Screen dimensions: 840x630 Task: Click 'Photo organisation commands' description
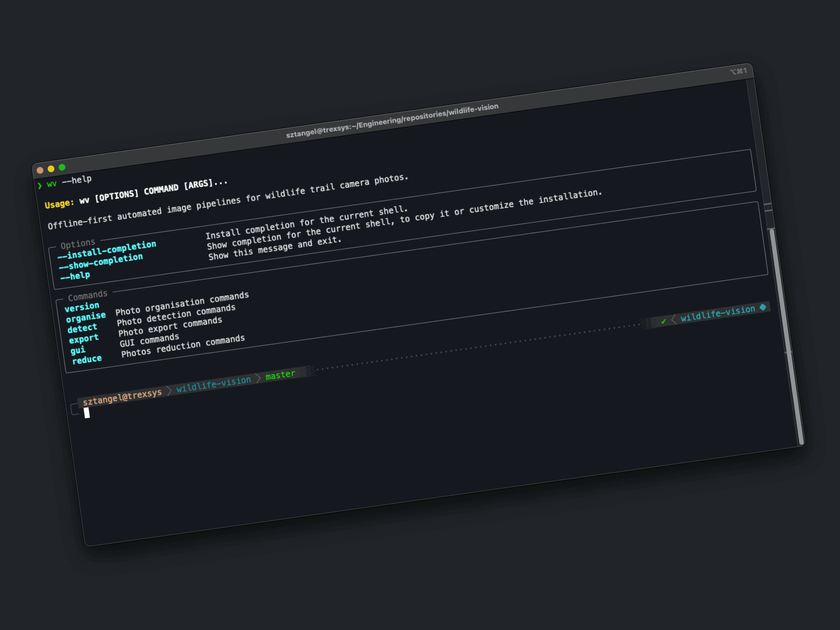pos(182,303)
